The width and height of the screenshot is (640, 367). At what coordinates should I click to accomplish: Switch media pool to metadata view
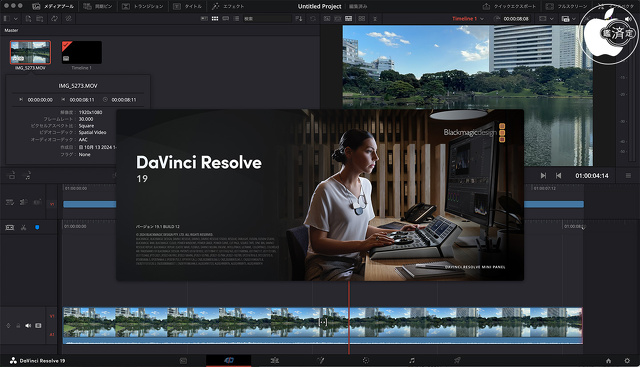tap(204, 19)
